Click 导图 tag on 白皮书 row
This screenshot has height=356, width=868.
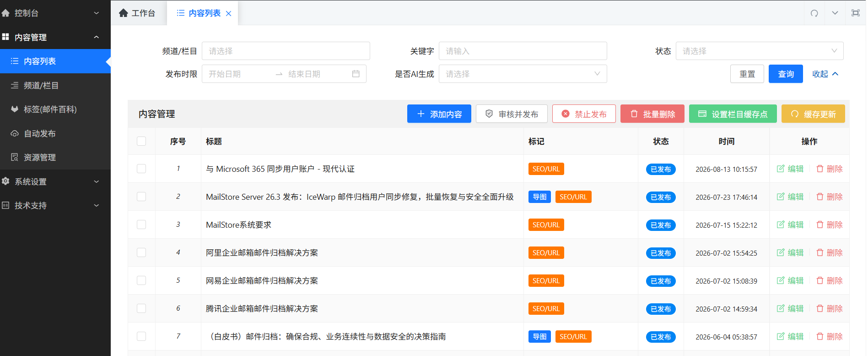(x=539, y=336)
